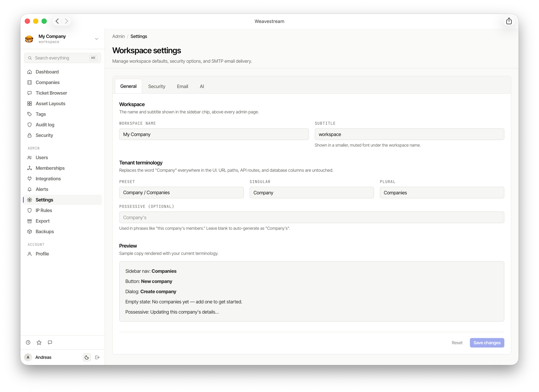Go back with the left arrow
This screenshot has height=392, width=539.
coord(57,21)
